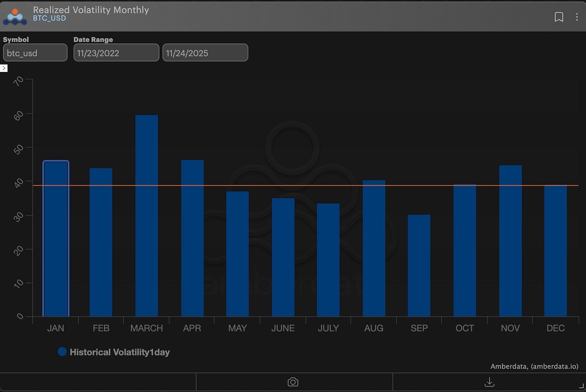Open the amberdata.io attribution link
This screenshot has height=392, width=586.
(555, 366)
